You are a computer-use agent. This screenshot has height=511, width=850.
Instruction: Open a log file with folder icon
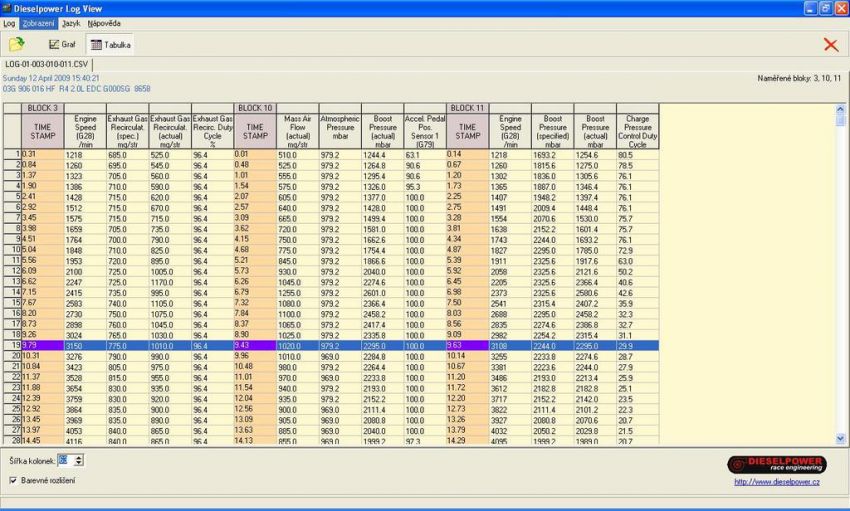(17, 44)
